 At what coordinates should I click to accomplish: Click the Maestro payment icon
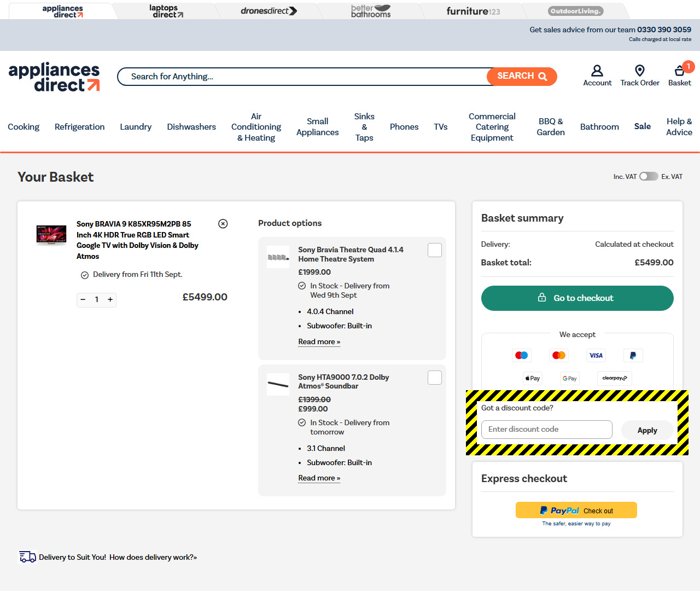coord(522,355)
